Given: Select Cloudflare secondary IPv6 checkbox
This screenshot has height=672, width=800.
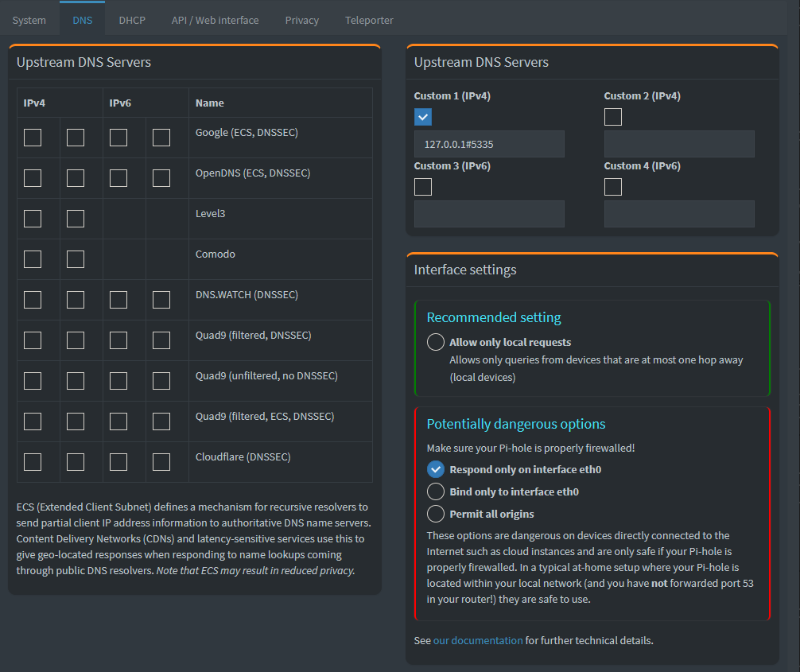Looking at the screenshot, I should click(x=161, y=462).
